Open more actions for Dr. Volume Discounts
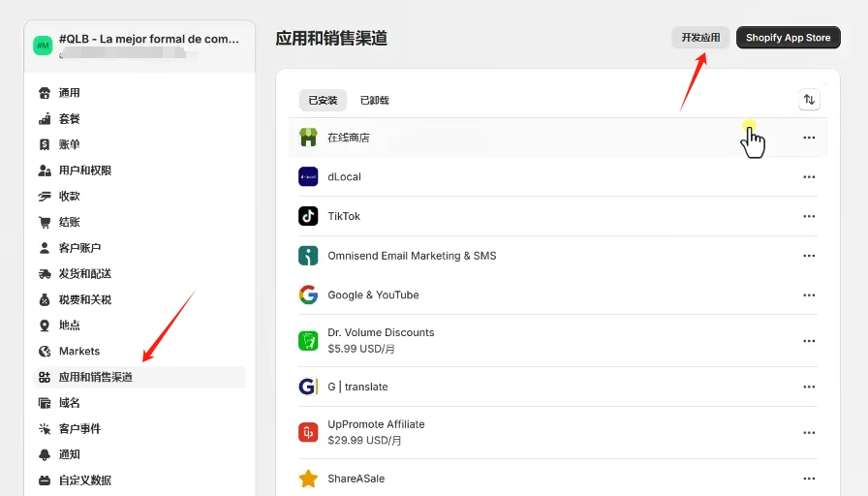 (x=809, y=341)
